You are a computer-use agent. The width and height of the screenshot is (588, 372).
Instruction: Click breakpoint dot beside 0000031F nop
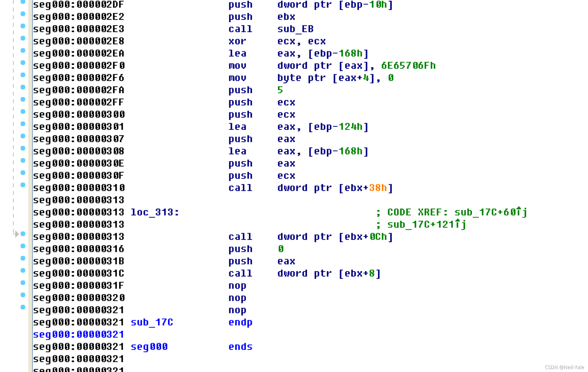point(23,283)
